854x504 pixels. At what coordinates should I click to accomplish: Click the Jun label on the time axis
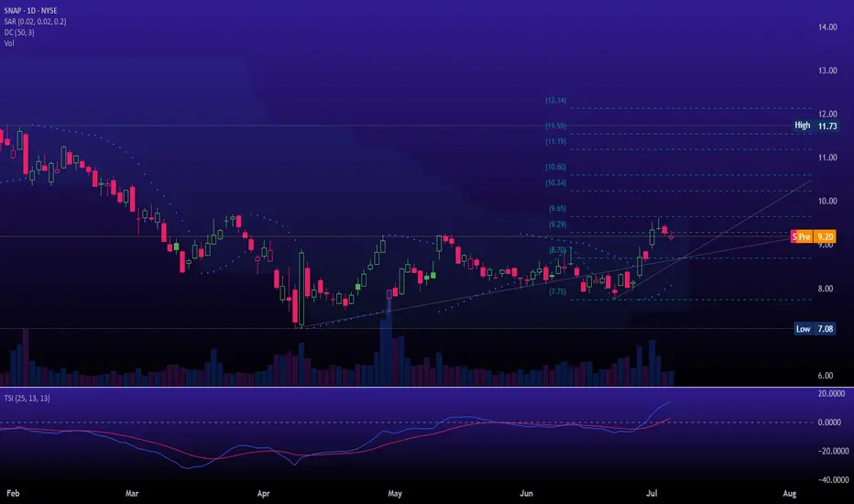click(x=526, y=493)
